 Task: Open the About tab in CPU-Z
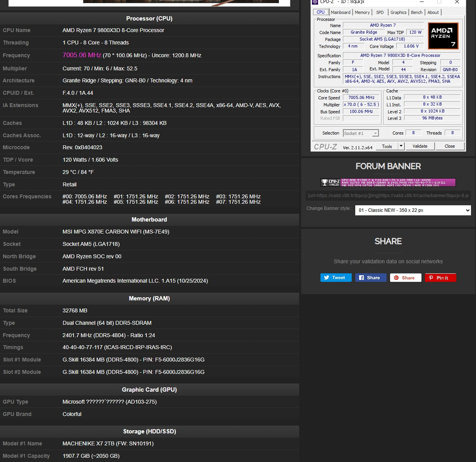coord(433,12)
